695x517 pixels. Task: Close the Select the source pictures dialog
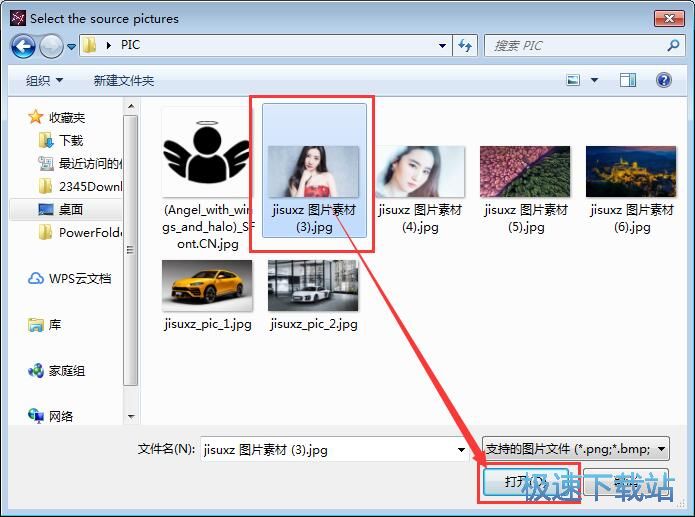pyautogui.click(x=669, y=19)
